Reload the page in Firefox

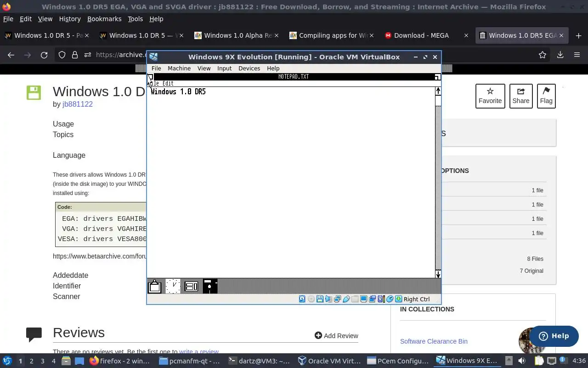coord(44,55)
